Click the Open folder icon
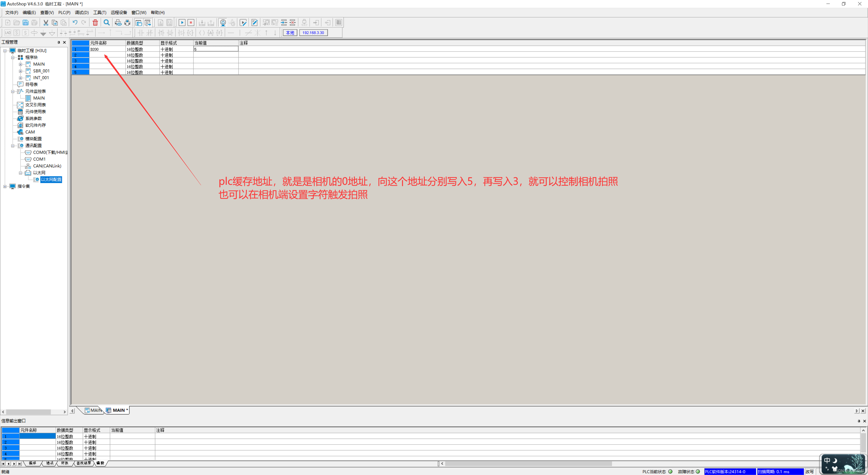This screenshot has height=475, width=868. pos(17,23)
